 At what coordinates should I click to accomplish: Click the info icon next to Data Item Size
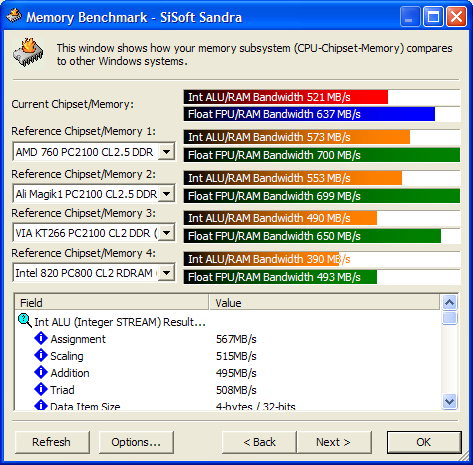coord(41,405)
